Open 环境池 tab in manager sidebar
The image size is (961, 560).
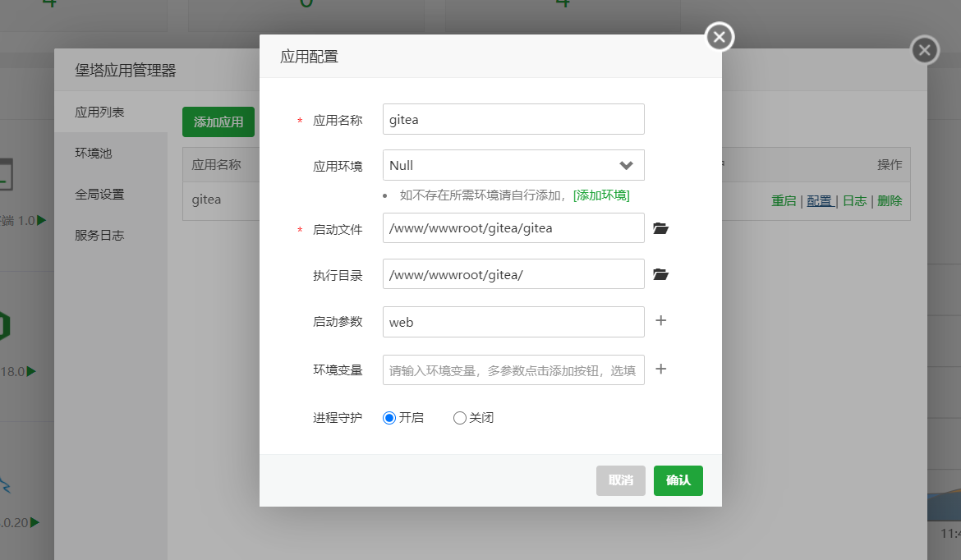[x=110, y=154]
